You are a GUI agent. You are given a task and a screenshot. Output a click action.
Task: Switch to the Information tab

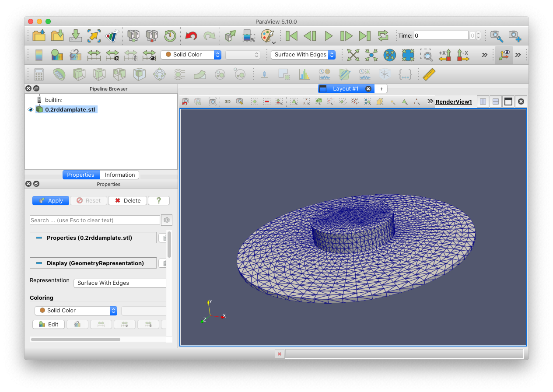[120, 175]
